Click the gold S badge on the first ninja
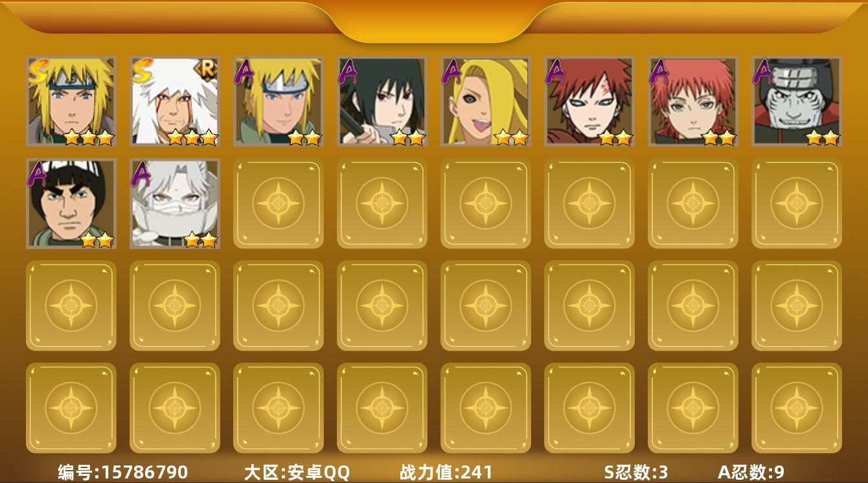The height and width of the screenshot is (483, 868). click(x=38, y=71)
